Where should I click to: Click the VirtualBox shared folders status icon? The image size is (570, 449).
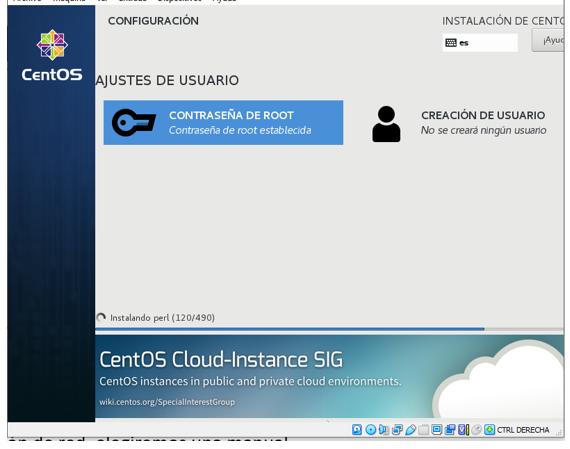point(424,430)
